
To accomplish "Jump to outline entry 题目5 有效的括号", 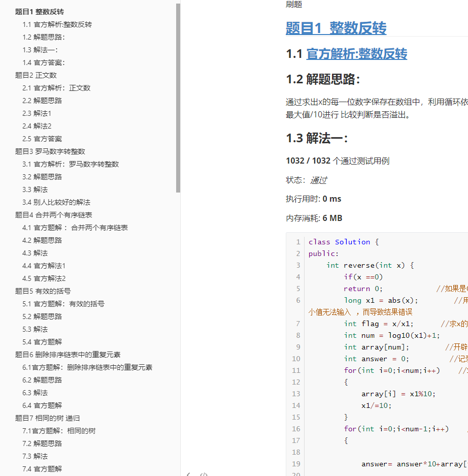I will tap(43, 292).
